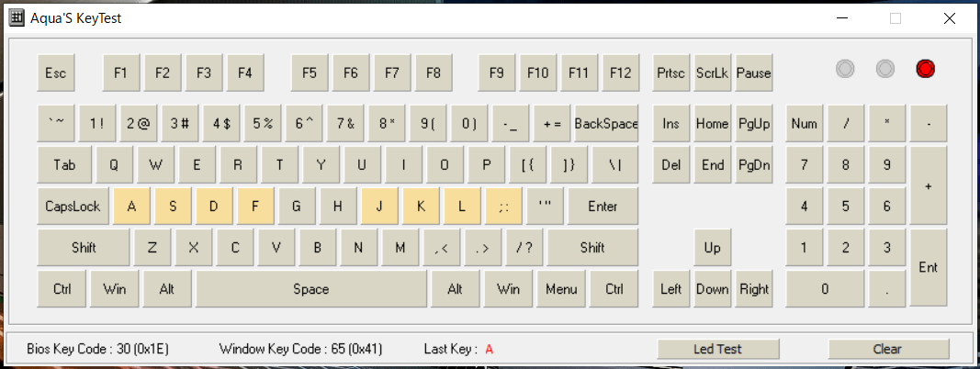Select the Esc key
980x369 pixels.
click(56, 73)
